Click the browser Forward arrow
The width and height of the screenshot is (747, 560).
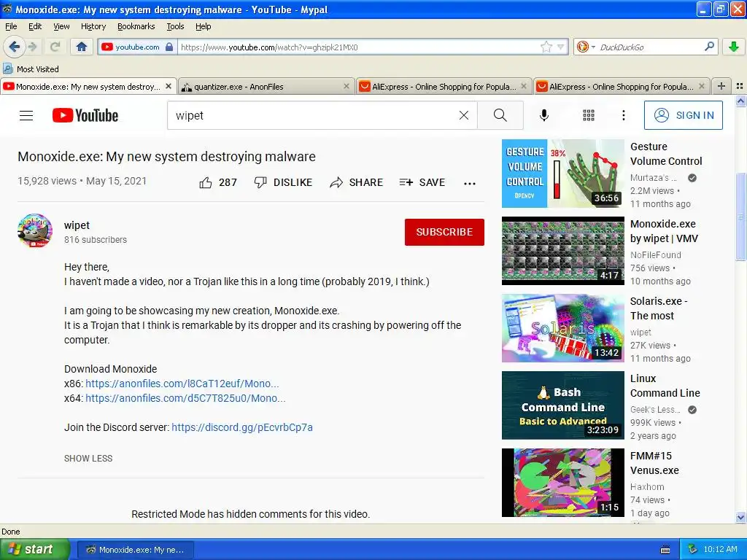pos(32,47)
